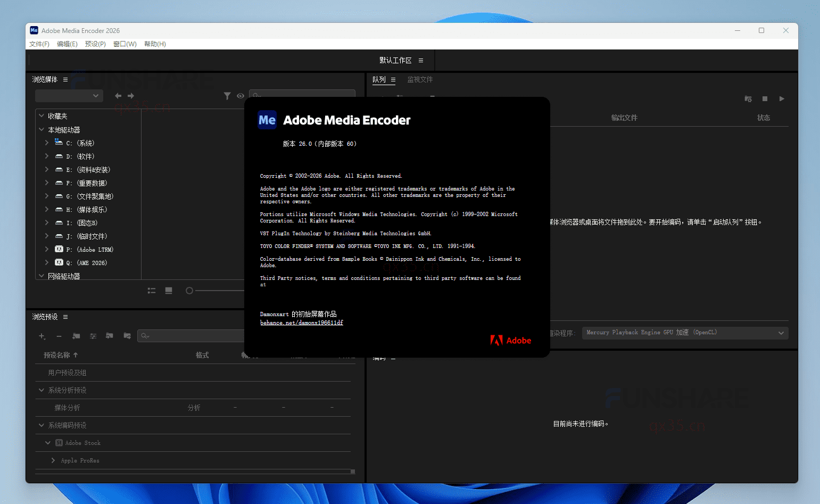Expand the D: (软件) drive
This screenshot has height=504, width=820.
coord(47,156)
